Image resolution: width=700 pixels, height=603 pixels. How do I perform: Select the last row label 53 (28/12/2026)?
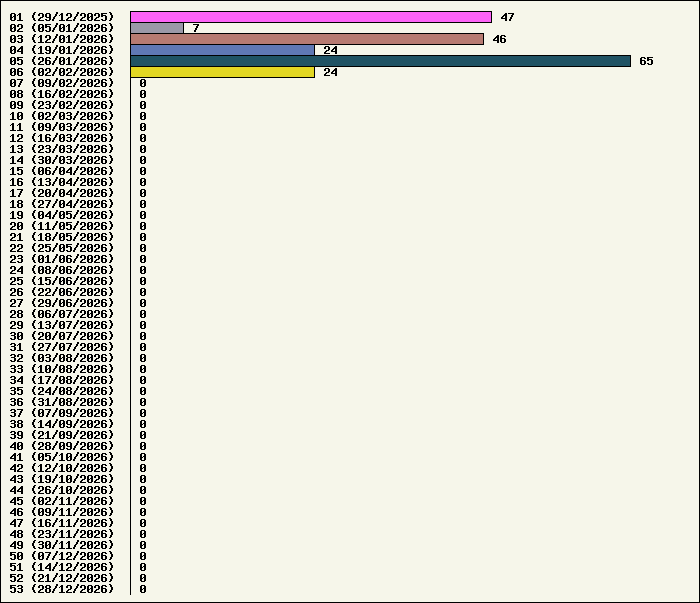pos(62,589)
